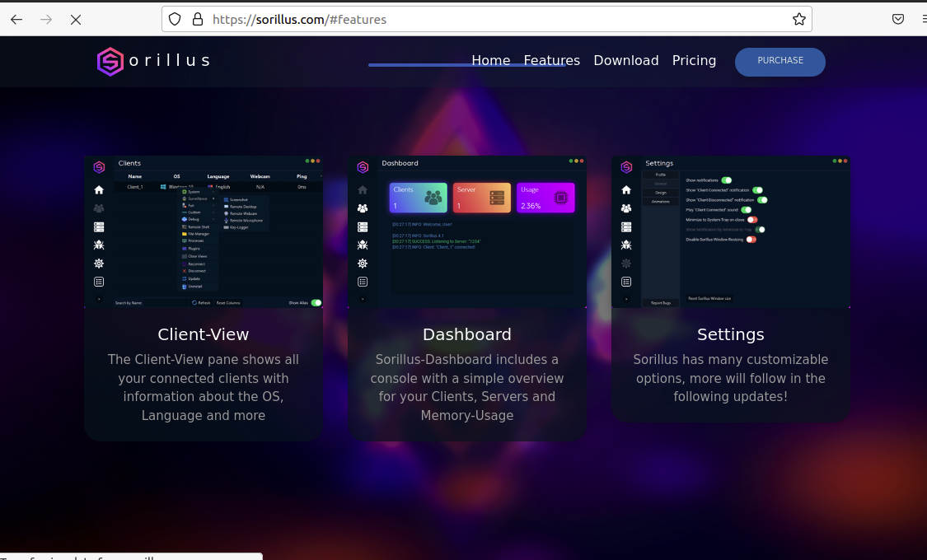Click the home icon in the Settings screenshot
The height and width of the screenshot is (560, 927).
pos(626,190)
